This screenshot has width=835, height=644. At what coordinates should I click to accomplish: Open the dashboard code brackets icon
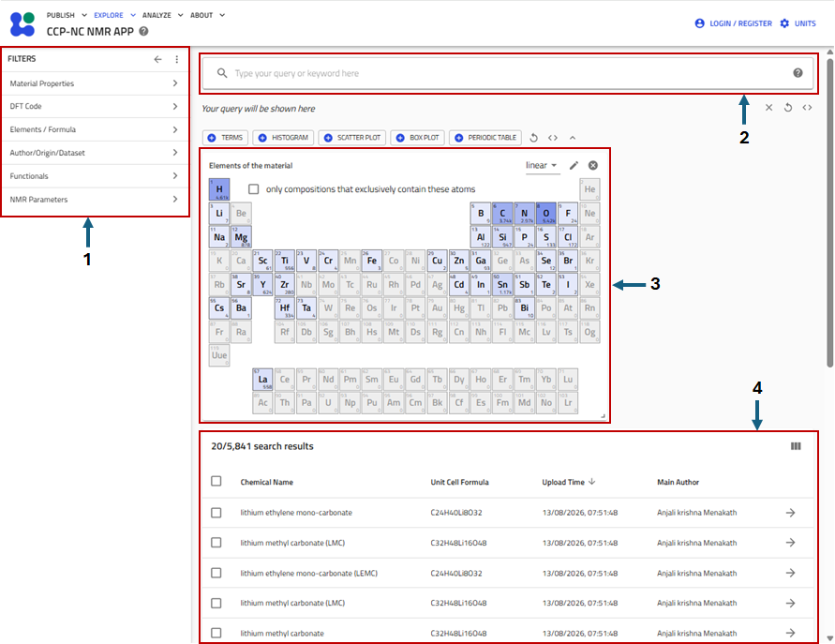coord(553,138)
